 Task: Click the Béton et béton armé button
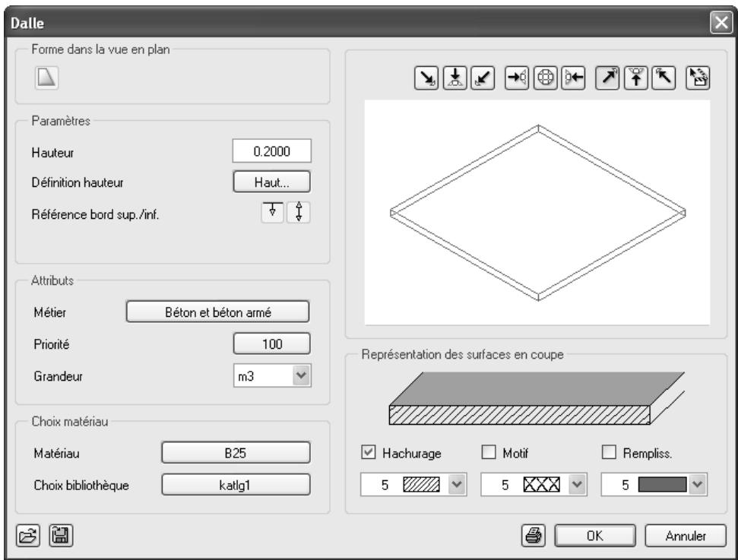pyautogui.click(x=217, y=312)
